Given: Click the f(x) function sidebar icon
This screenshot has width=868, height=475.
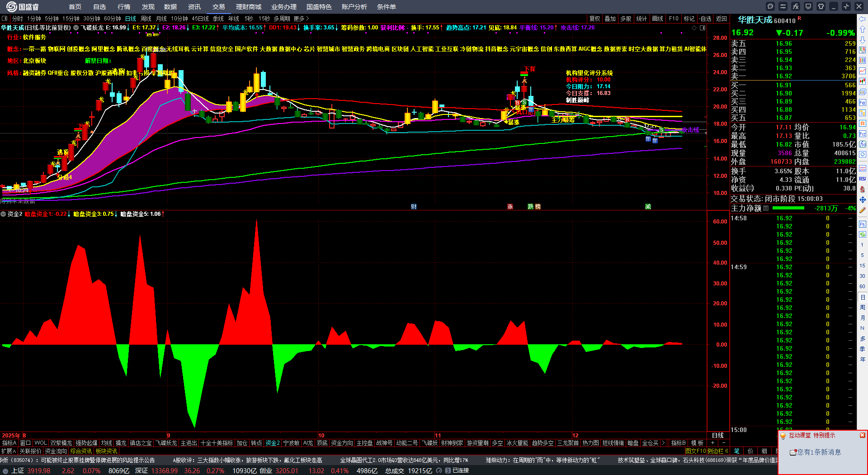Looking at the screenshot, I should (863, 144).
